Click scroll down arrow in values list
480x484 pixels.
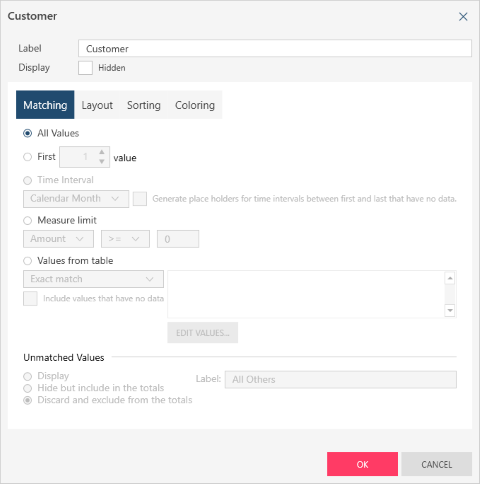click(x=450, y=311)
